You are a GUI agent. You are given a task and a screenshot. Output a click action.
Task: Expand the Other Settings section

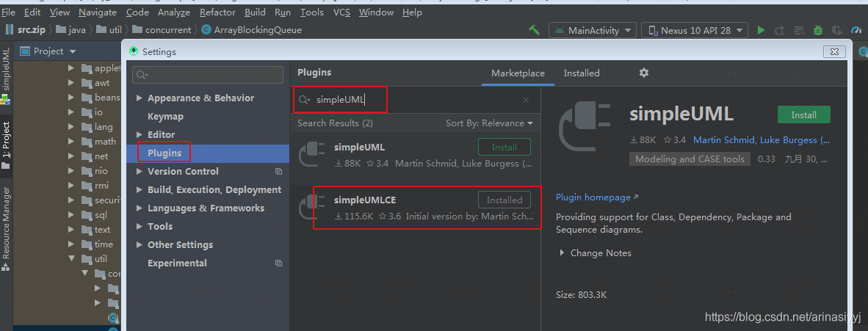tap(139, 244)
